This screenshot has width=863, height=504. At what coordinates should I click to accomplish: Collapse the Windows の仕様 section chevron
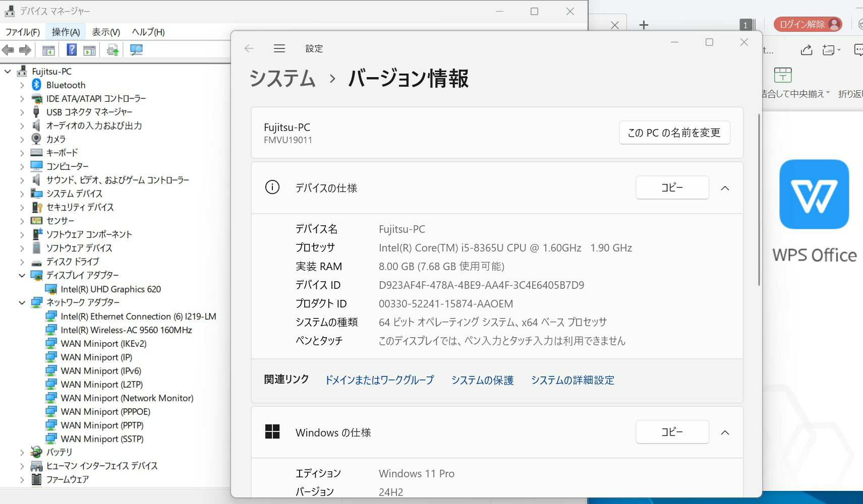[725, 432]
